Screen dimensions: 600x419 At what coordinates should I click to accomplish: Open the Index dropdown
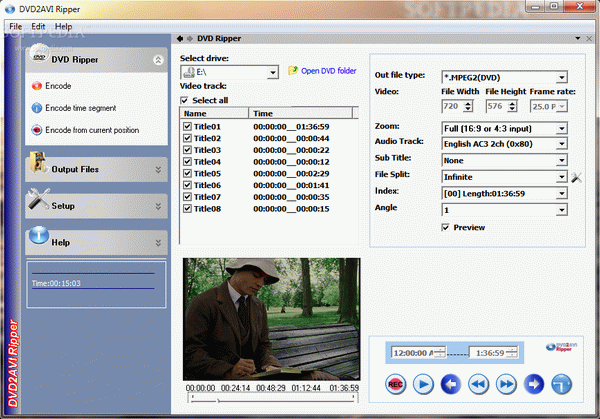tap(561, 194)
